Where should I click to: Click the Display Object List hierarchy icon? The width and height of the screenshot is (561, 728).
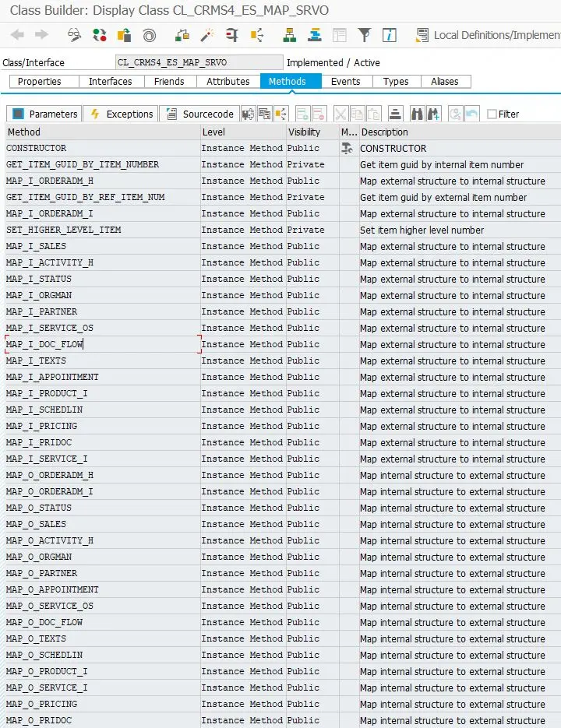pos(290,35)
